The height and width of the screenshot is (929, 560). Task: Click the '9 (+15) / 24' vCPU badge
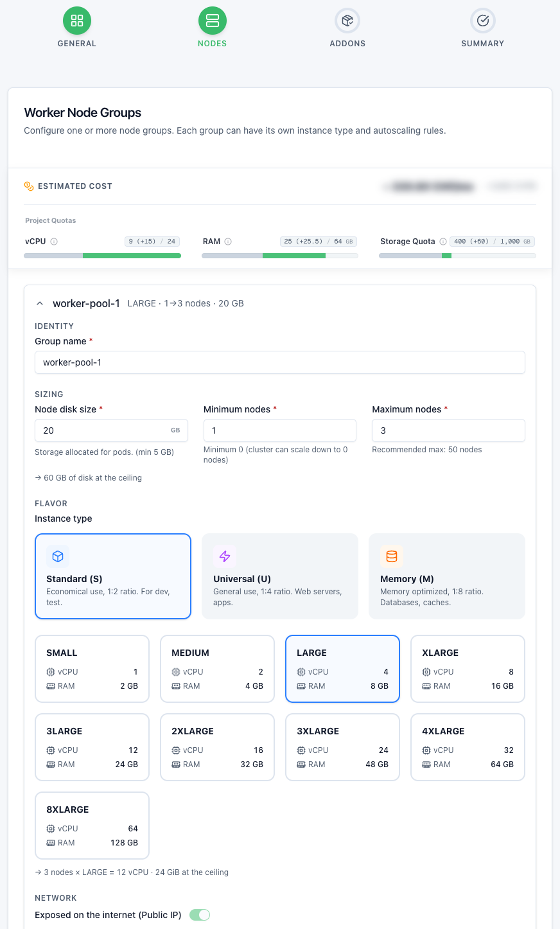152,242
